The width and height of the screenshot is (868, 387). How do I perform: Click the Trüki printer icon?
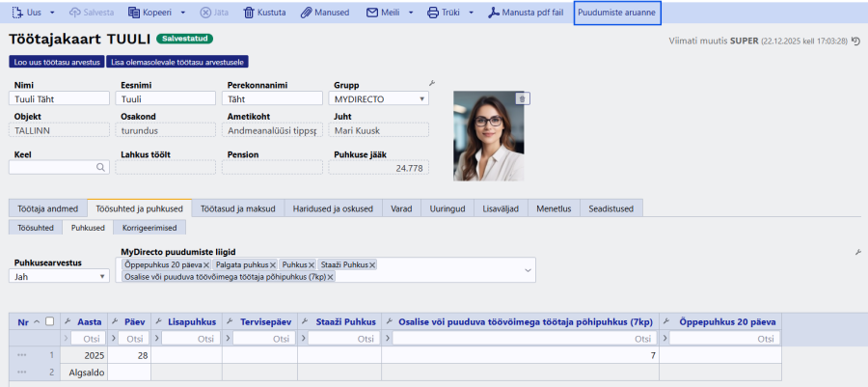coord(433,14)
